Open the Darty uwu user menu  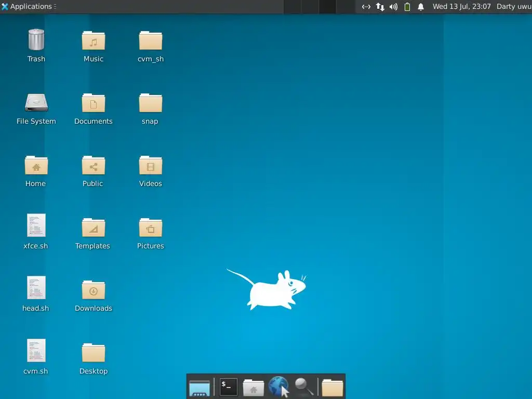tap(514, 6)
